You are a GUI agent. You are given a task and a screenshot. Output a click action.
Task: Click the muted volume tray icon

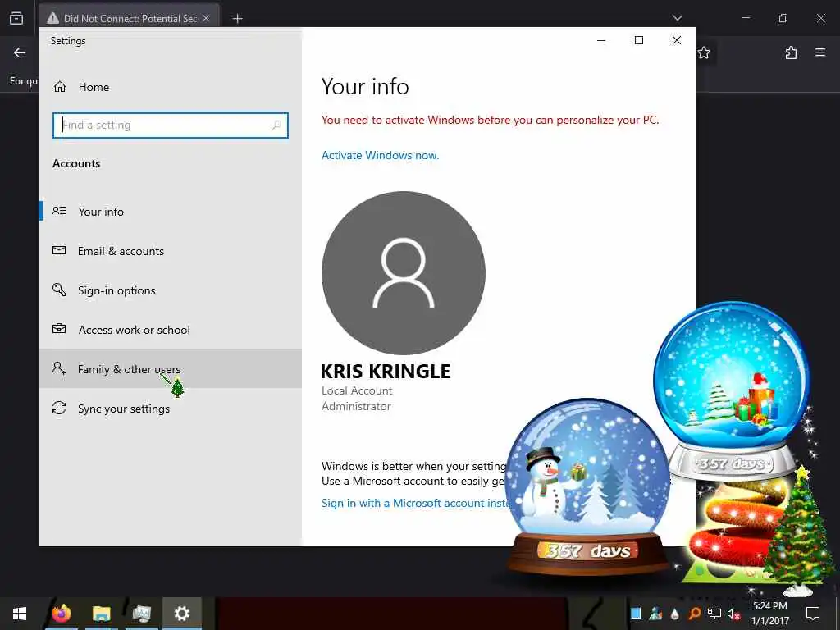pos(733,614)
